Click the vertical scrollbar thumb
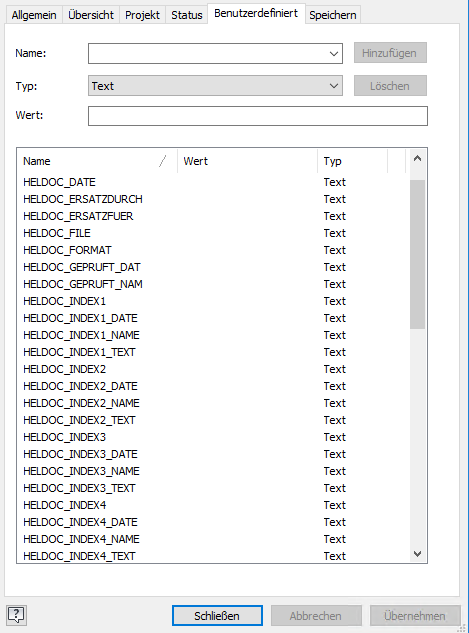The width and height of the screenshot is (469, 633). [x=418, y=254]
